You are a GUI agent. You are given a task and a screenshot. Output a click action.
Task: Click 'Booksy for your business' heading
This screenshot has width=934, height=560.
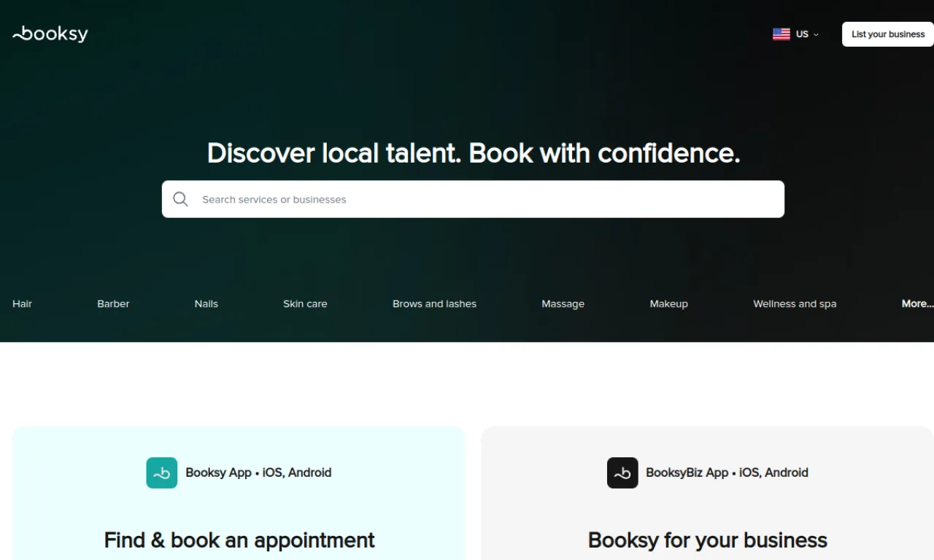(708, 540)
